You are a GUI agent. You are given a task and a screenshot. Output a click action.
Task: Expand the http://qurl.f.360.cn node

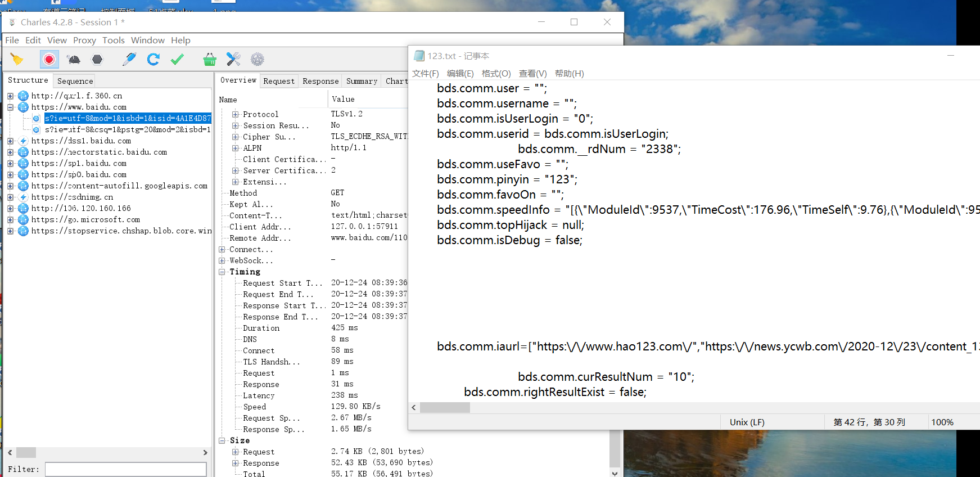(x=10, y=96)
